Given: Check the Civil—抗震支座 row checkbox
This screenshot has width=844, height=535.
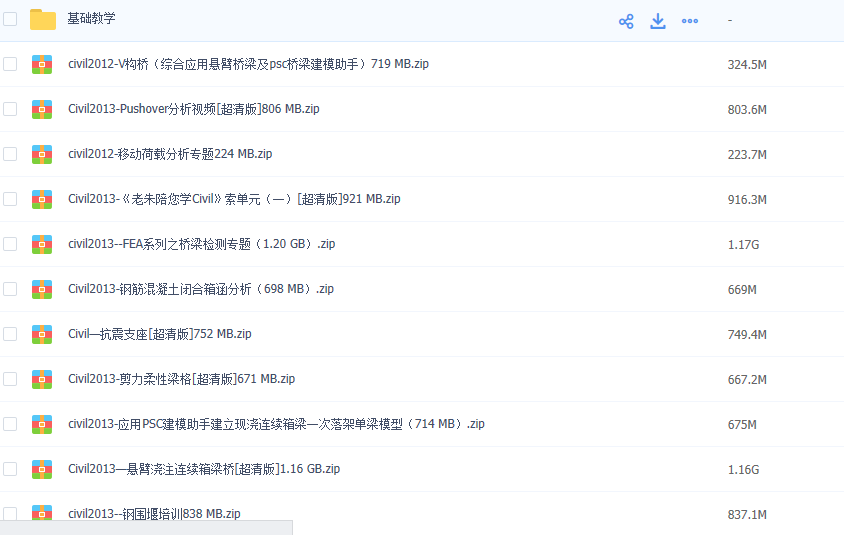Looking at the screenshot, I should [x=10, y=334].
